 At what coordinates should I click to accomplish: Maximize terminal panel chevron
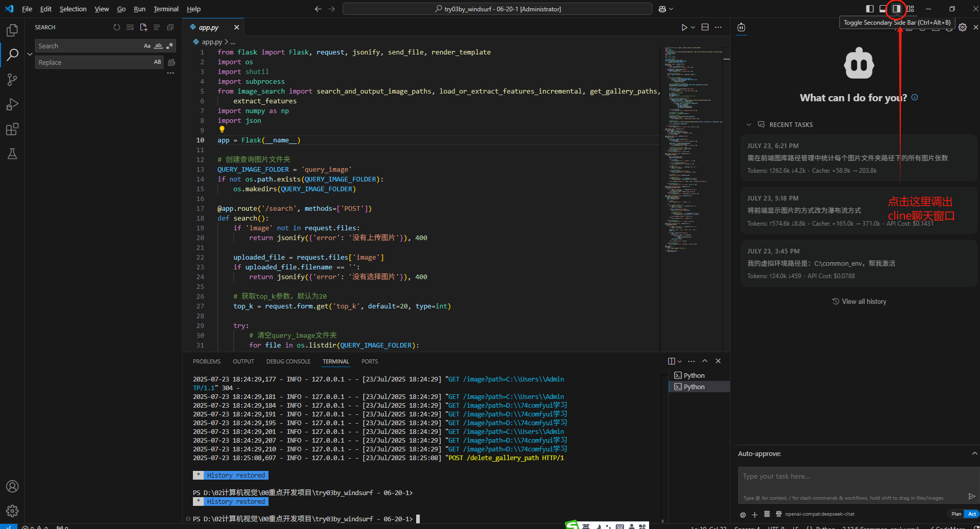(x=705, y=361)
